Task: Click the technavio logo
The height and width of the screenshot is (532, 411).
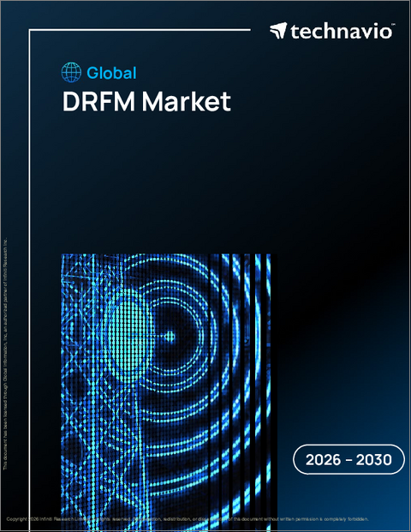Action: (332, 31)
